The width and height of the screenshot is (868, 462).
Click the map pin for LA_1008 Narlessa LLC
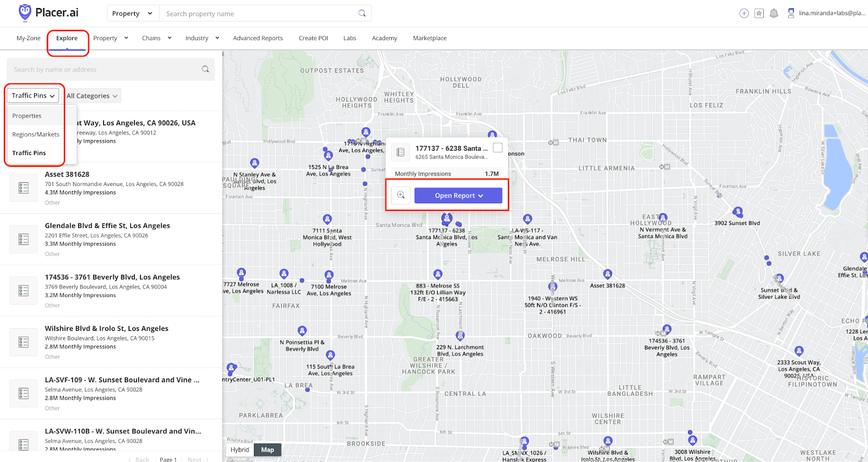pyautogui.click(x=284, y=274)
